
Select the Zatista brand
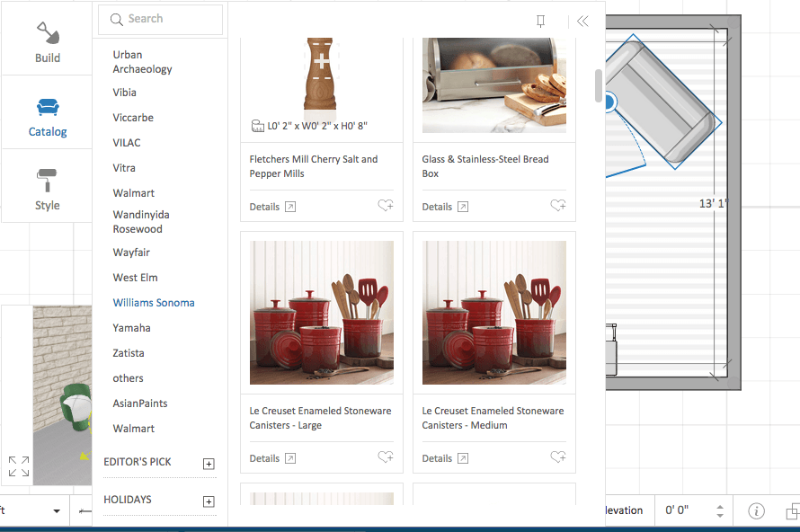point(129,353)
